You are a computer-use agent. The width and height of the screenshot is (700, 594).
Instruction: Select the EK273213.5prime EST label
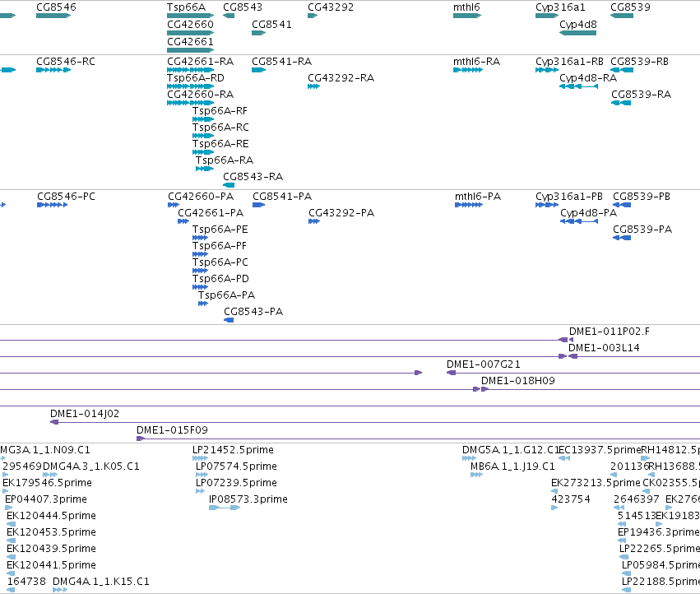click(596, 483)
